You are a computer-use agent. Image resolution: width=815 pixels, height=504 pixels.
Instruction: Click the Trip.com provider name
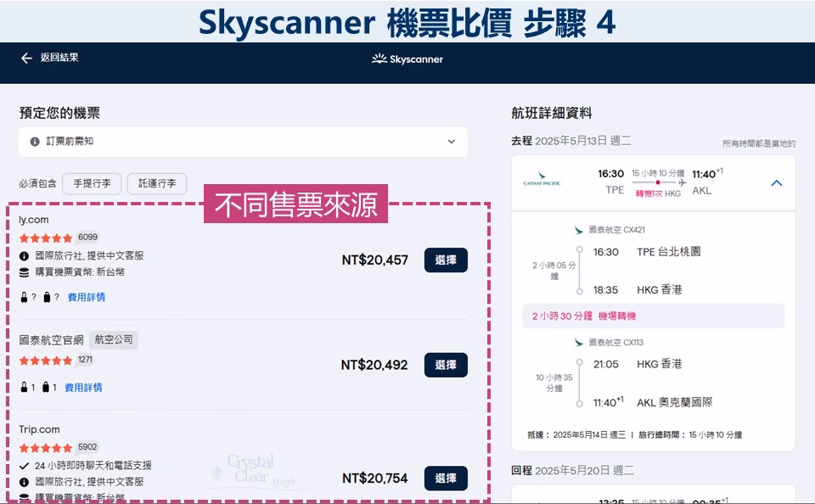[40, 429]
